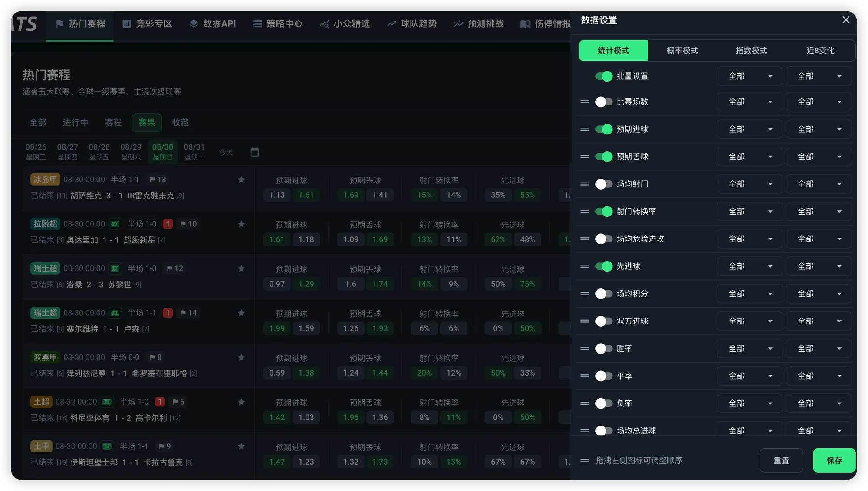Disable the 预期进球 toggle
The height and width of the screenshot is (491, 868).
tap(604, 129)
